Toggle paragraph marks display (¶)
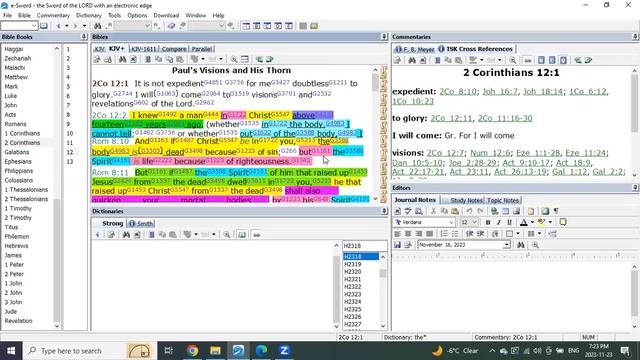 point(556,211)
